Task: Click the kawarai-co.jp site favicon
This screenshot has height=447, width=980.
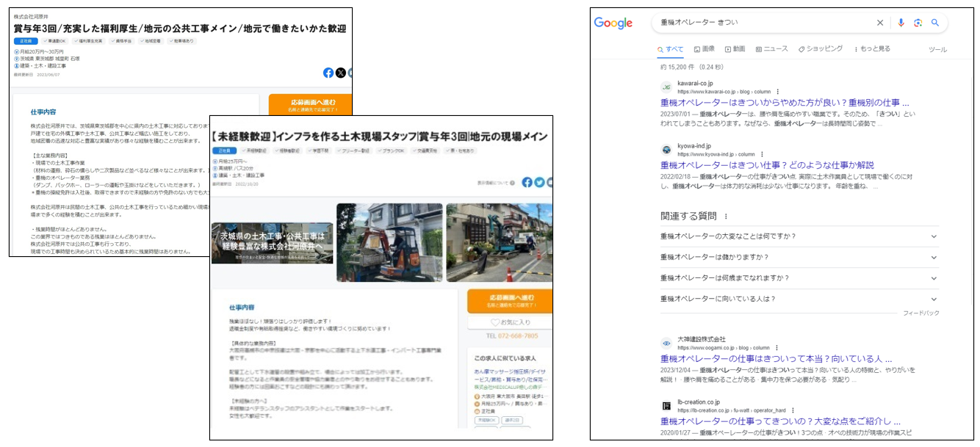Action: [666, 87]
